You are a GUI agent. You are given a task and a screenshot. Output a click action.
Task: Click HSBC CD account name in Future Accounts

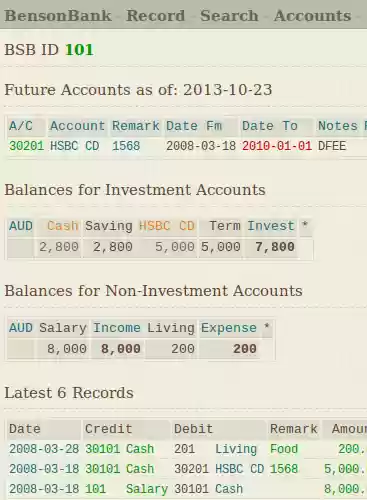point(75,146)
